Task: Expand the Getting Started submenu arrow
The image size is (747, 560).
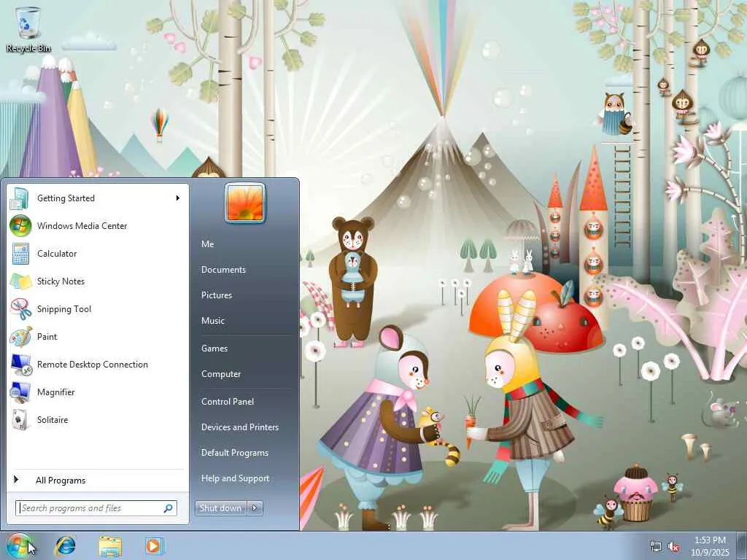Action: (x=178, y=198)
